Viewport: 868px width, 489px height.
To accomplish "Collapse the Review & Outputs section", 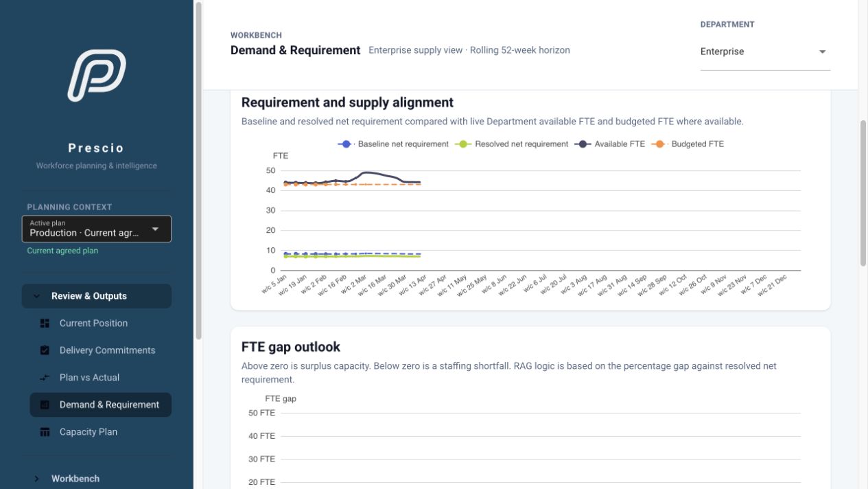I will (96, 296).
